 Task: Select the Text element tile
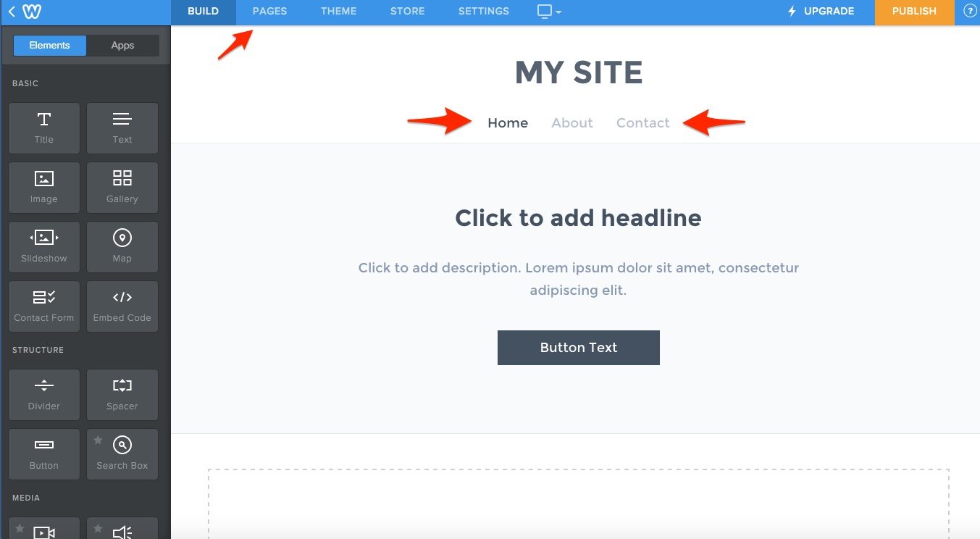click(122, 128)
